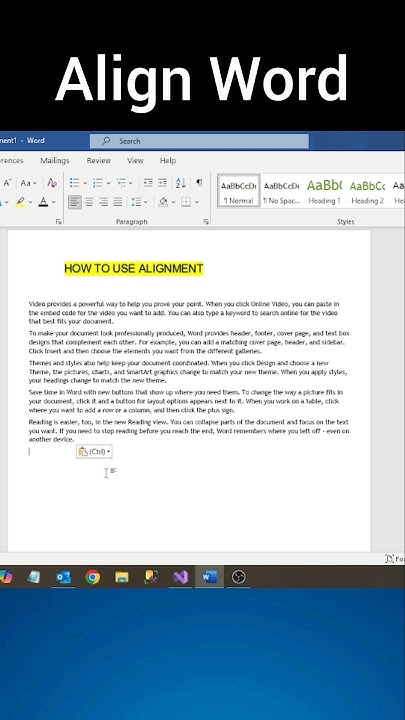Increase the paragraph indent
The height and width of the screenshot is (720, 405).
163,183
